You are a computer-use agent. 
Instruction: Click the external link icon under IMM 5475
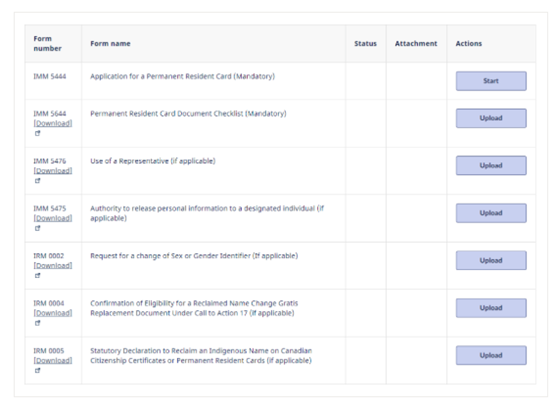(37, 228)
